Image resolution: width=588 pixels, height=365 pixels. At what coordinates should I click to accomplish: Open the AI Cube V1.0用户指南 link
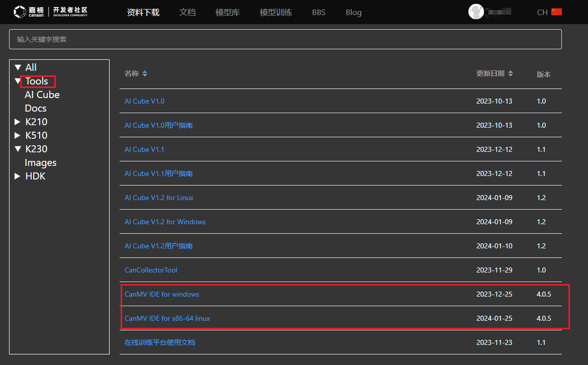(159, 125)
